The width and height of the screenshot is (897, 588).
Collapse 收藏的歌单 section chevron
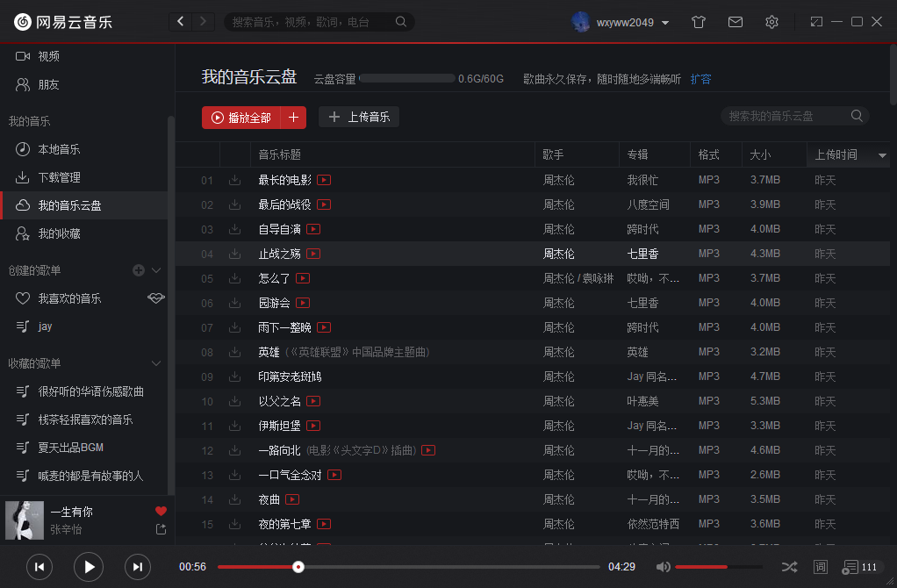tap(156, 363)
